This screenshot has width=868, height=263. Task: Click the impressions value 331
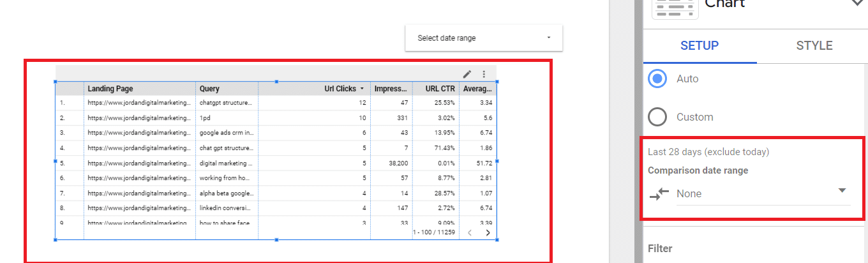[402, 118]
